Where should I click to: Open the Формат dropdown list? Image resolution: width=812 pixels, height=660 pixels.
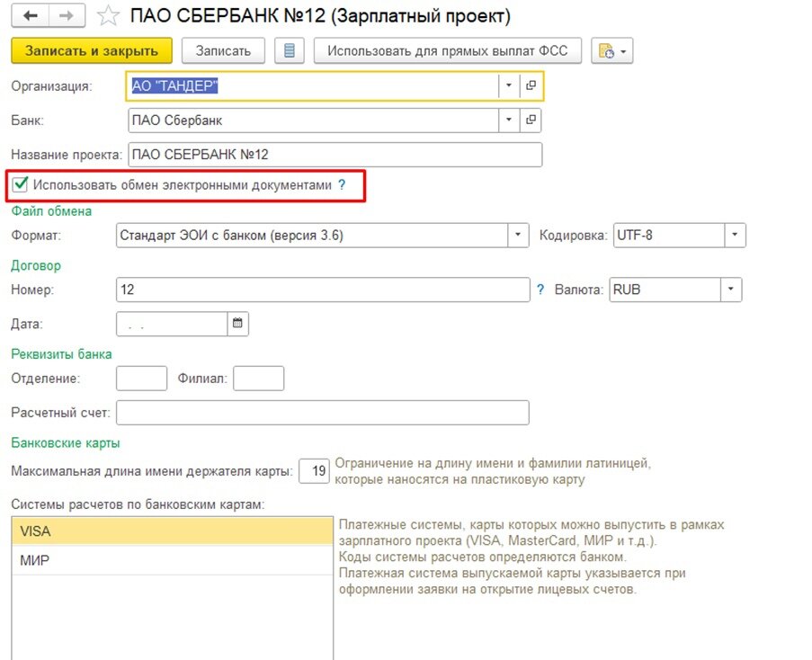[517, 235]
